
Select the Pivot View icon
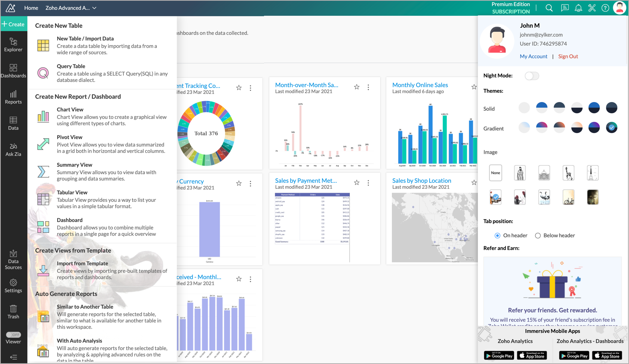coord(43,144)
